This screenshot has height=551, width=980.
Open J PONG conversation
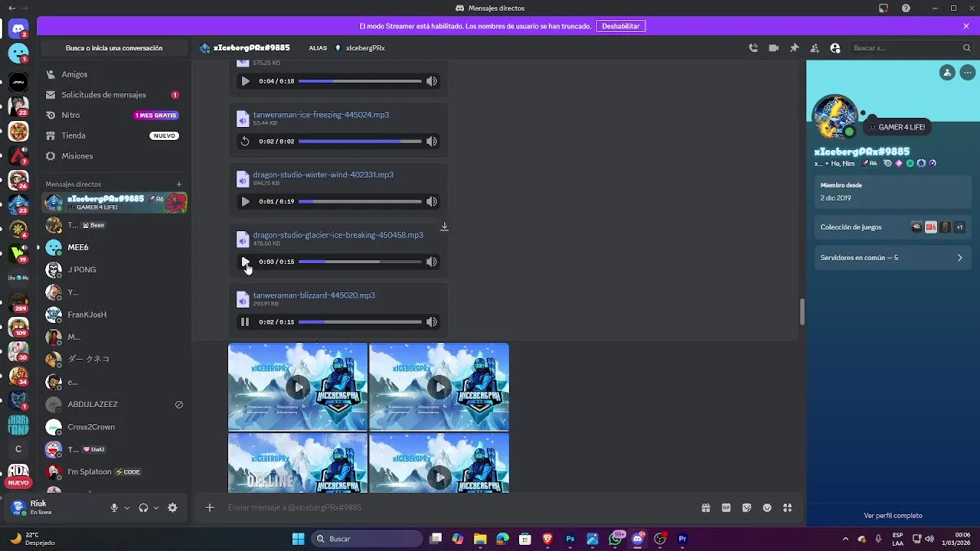115,269
